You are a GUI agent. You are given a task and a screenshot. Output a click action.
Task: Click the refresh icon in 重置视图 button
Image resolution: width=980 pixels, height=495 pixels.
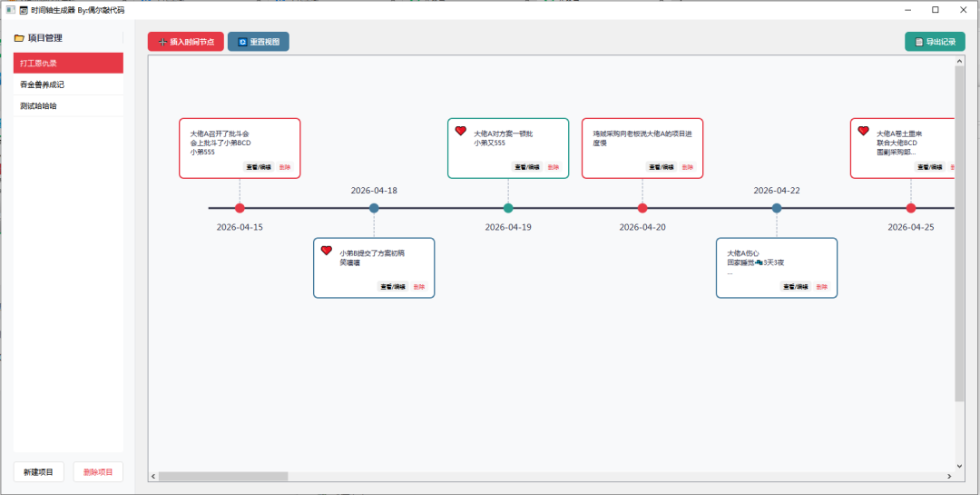(242, 42)
